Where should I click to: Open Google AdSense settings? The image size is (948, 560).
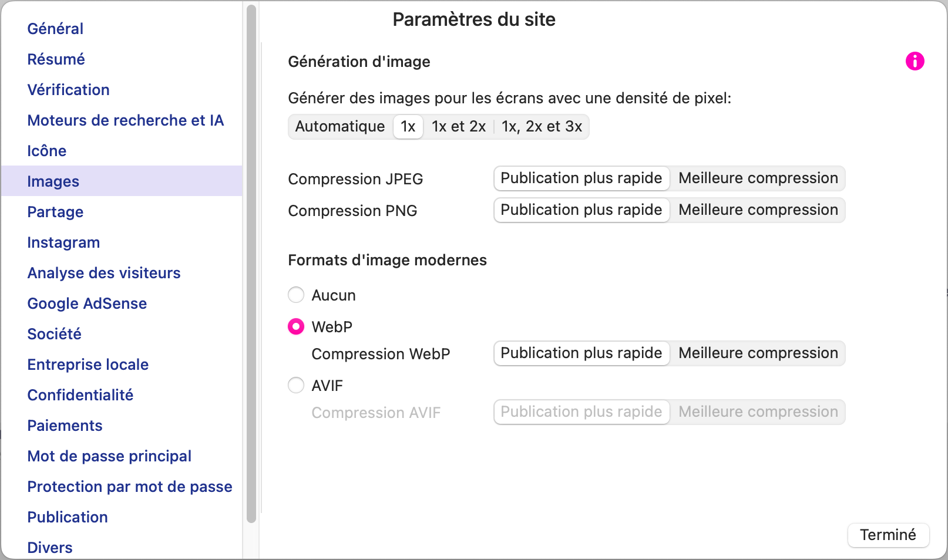(x=87, y=303)
